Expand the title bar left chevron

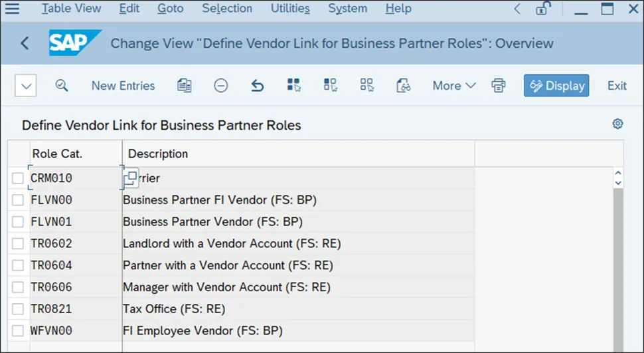pyautogui.click(x=517, y=9)
